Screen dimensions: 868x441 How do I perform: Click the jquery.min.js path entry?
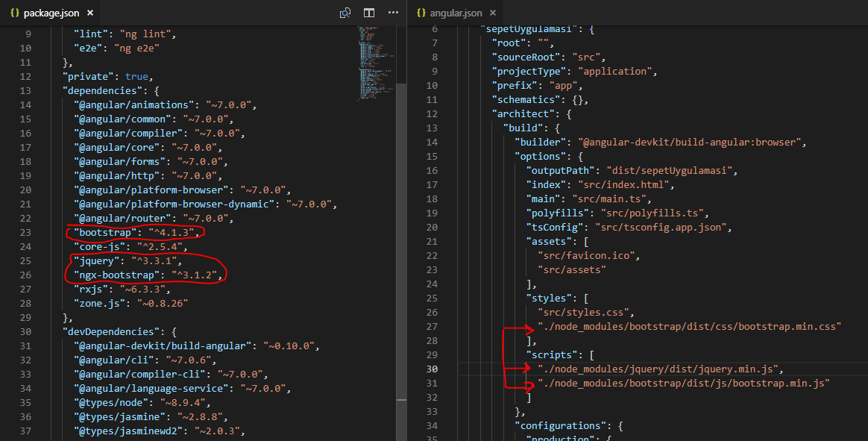click(658, 369)
